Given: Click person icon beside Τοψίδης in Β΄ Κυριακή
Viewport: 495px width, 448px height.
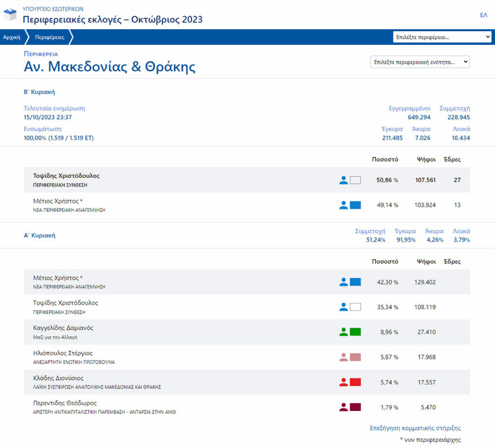Looking at the screenshot, I should pos(344,180).
